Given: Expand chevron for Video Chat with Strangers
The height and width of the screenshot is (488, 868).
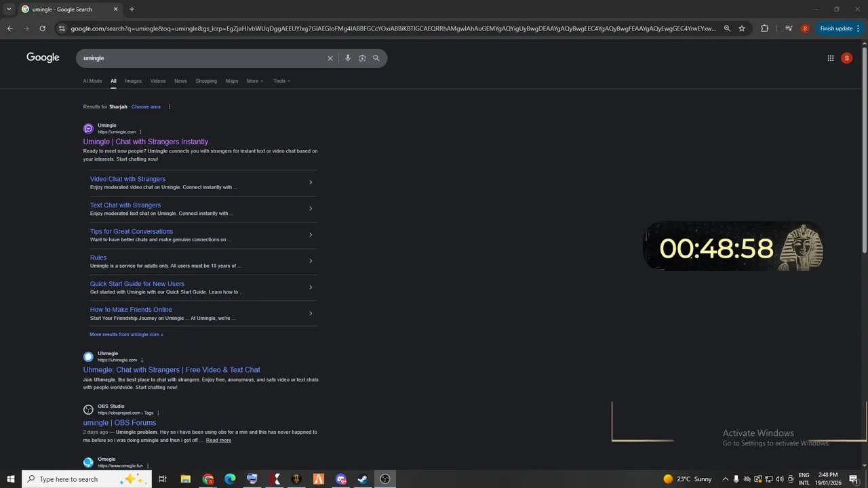Looking at the screenshot, I should [x=311, y=182].
